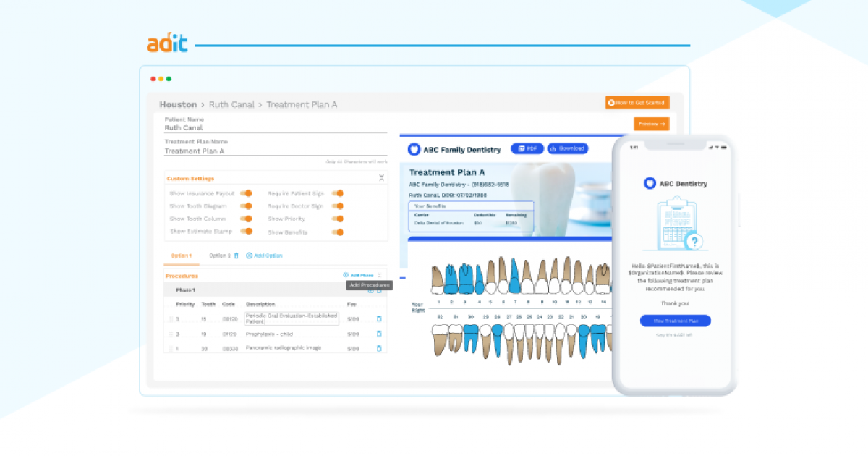Click the Patient Name input field
This screenshot has width=868, height=456.
[x=276, y=128]
